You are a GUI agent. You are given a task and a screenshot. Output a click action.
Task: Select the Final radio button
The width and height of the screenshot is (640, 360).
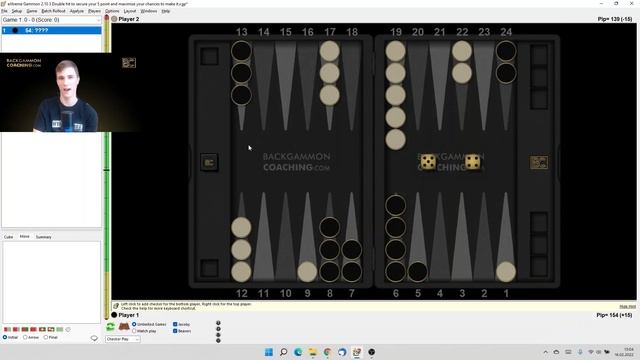[x=46, y=338]
